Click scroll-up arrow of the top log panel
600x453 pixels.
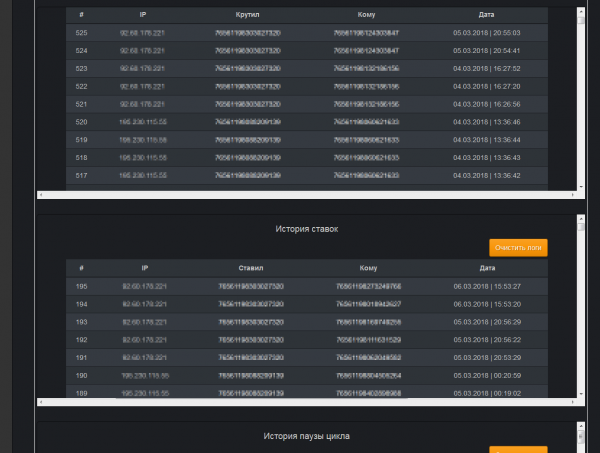(x=580, y=14)
